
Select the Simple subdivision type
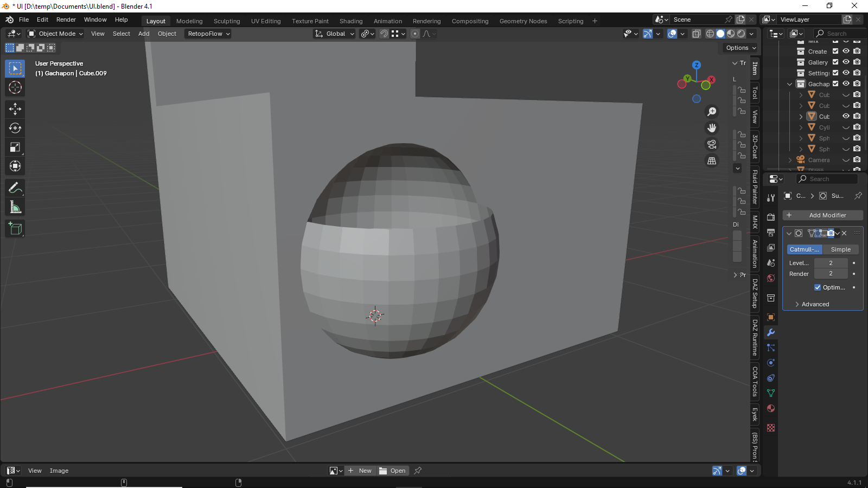pos(841,249)
